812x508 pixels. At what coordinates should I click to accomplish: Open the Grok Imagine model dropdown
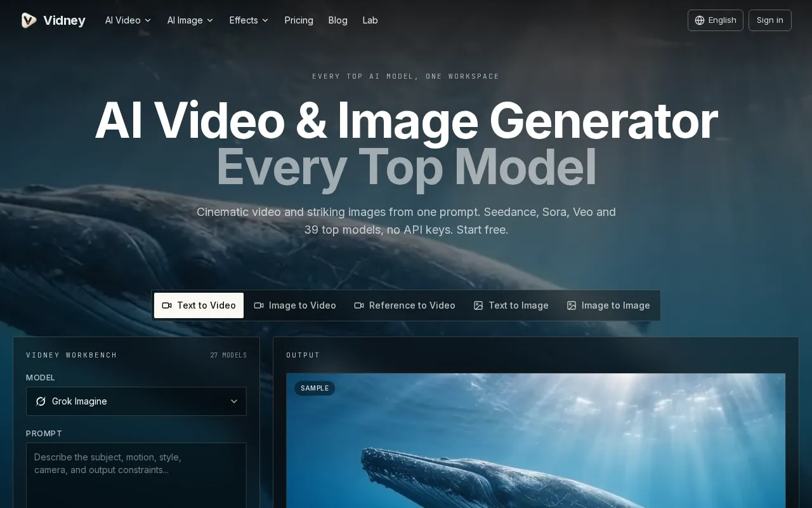point(136,401)
